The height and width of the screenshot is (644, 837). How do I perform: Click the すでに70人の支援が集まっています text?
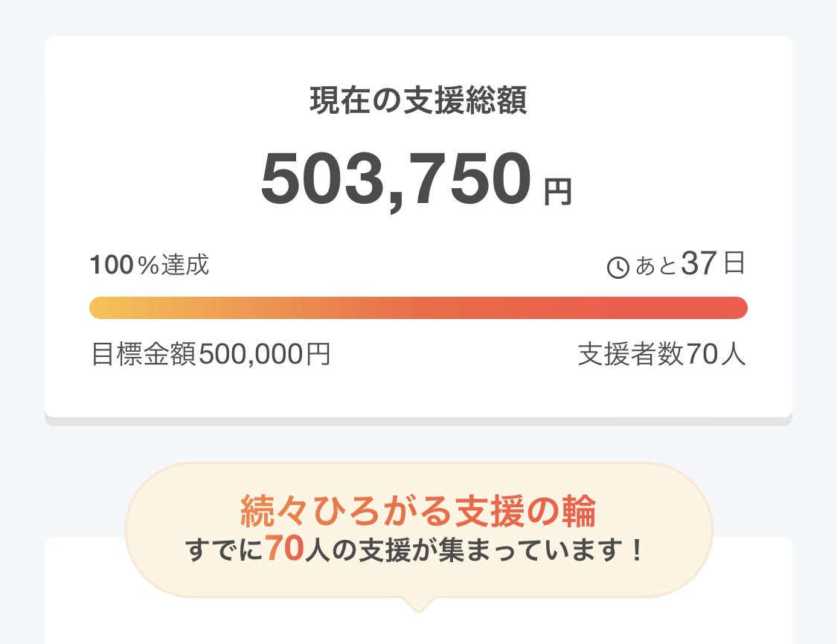point(413,551)
